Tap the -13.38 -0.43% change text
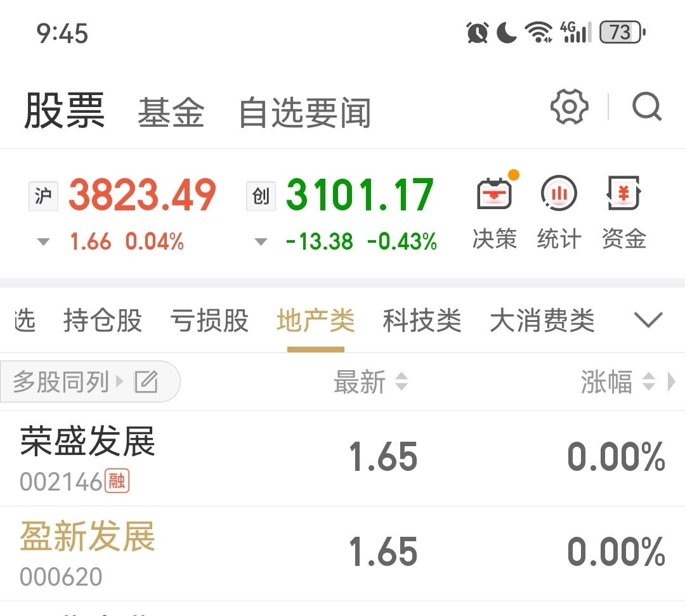 coord(362,241)
